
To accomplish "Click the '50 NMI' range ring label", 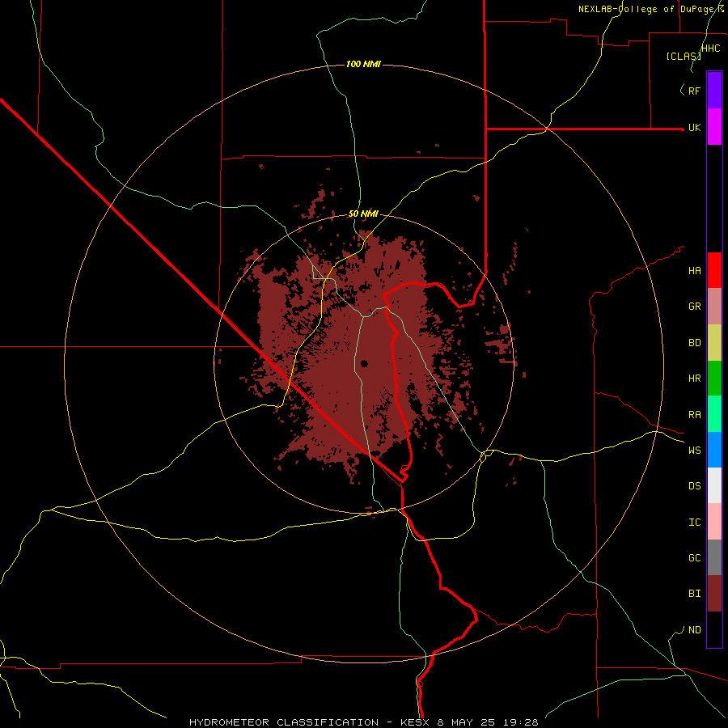I will tap(363, 214).
